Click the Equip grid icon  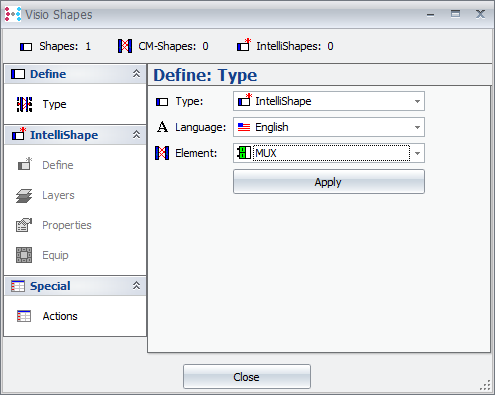[x=24, y=255]
